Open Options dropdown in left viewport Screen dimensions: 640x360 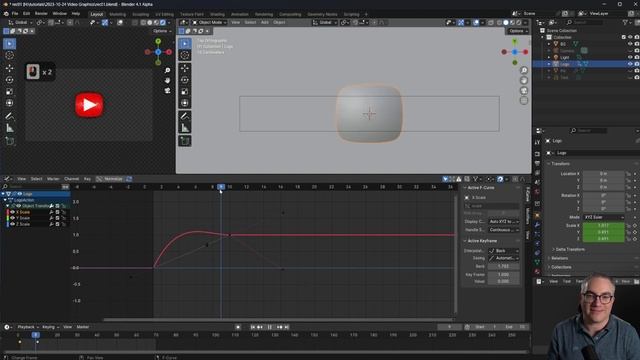coord(162,31)
